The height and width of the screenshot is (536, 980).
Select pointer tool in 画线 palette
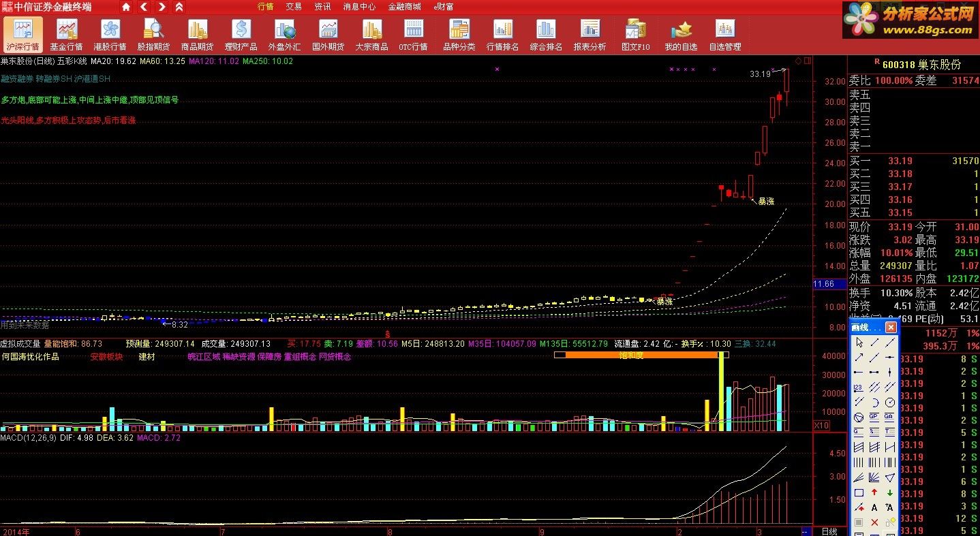click(x=859, y=343)
